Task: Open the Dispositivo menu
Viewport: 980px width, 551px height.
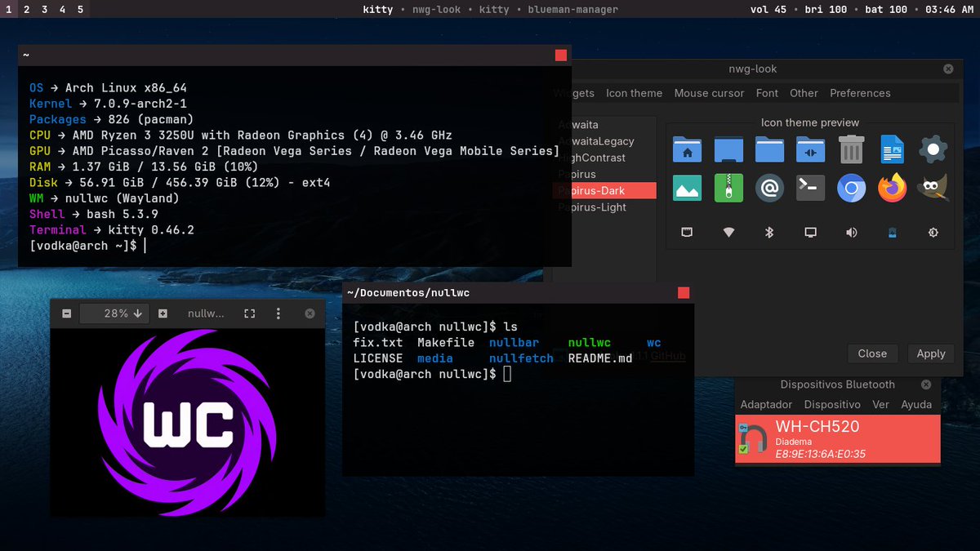Action: pyautogui.click(x=832, y=404)
